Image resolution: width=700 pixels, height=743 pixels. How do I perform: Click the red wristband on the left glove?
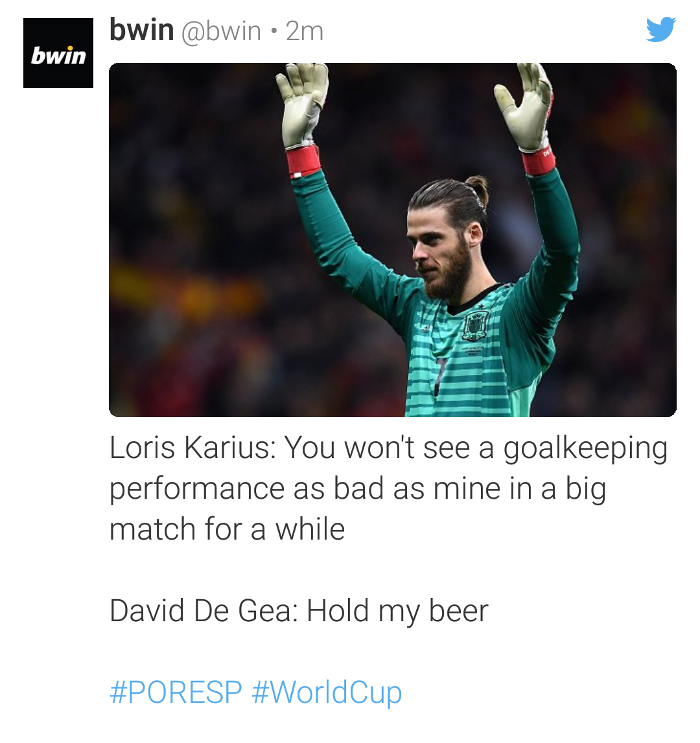[303, 161]
